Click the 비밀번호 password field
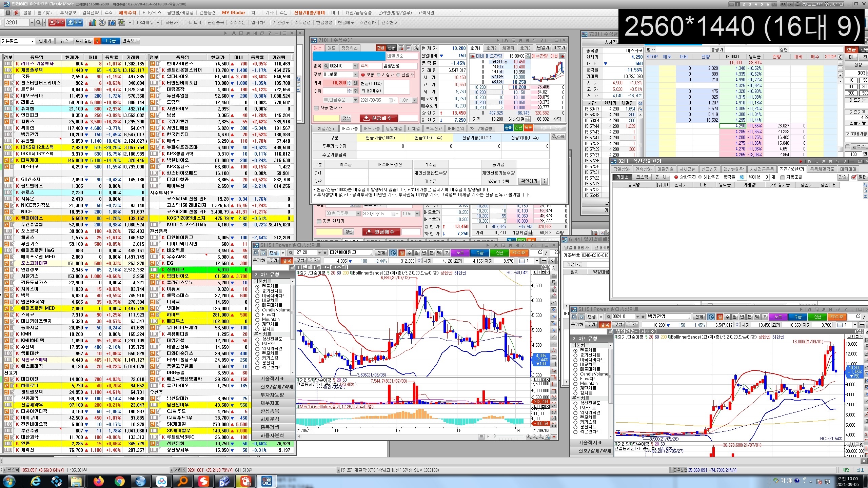This screenshot has width=868, height=488. pyautogui.click(x=402, y=56)
